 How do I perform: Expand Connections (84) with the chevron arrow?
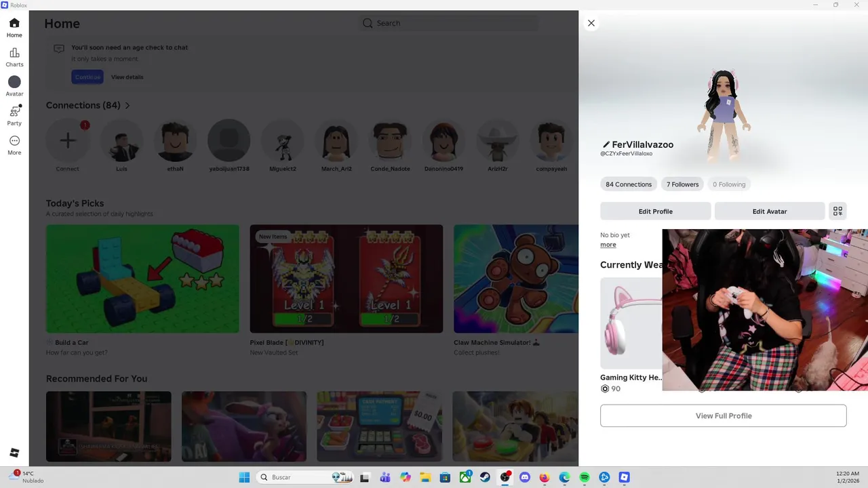(127, 106)
